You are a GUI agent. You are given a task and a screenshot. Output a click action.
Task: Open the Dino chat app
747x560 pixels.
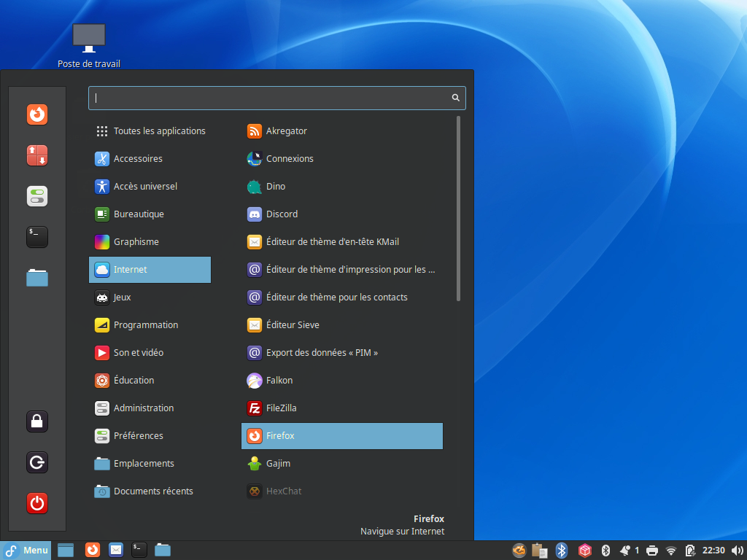click(342, 186)
